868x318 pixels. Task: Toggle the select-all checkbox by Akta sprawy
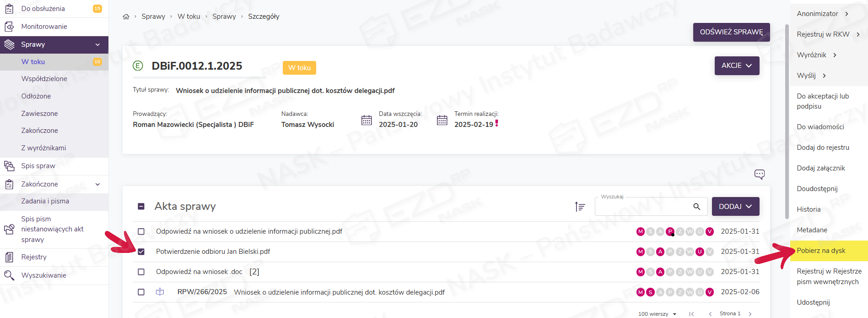pyautogui.click(x=141, y=207)
